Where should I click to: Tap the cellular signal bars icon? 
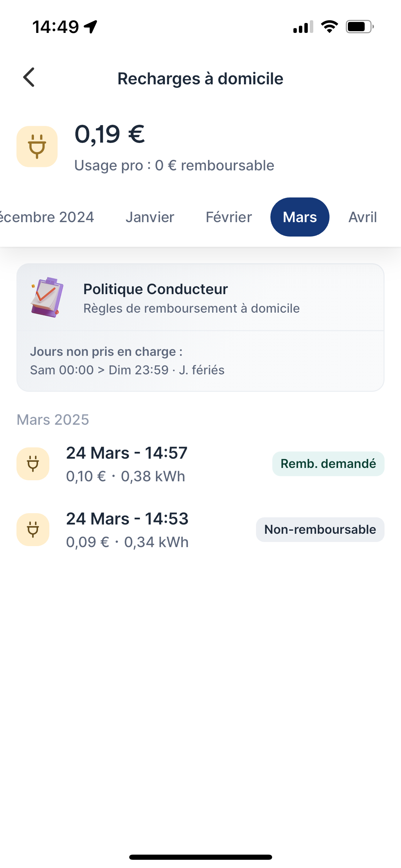coord(303,27)
